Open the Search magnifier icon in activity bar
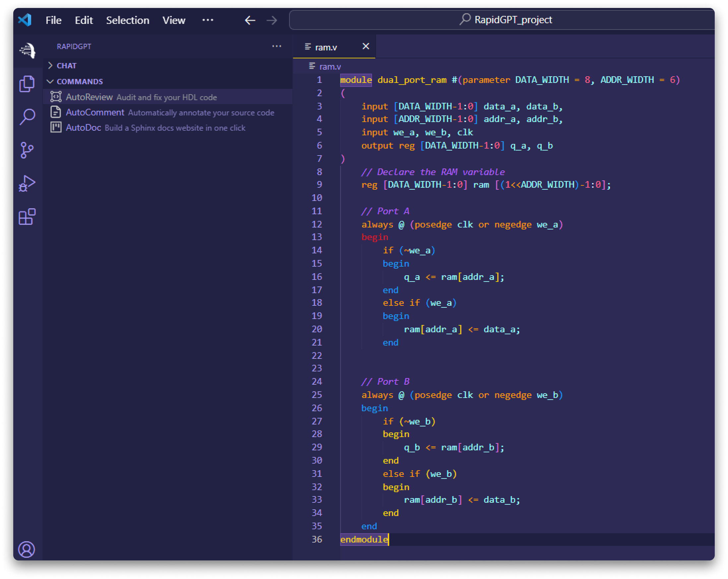Image resolution: width=728 pixels, height=579 pixels. click(28, 116)
